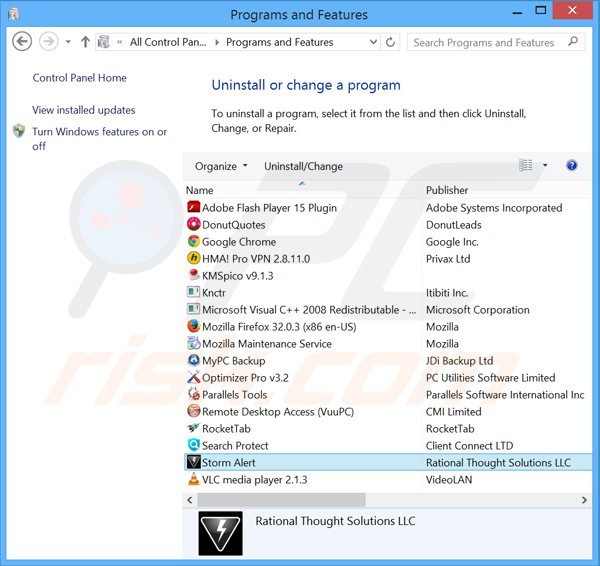600x566 pixels.
Task: Click the Mozilla Firefox program icon
Action: [194, 326]
